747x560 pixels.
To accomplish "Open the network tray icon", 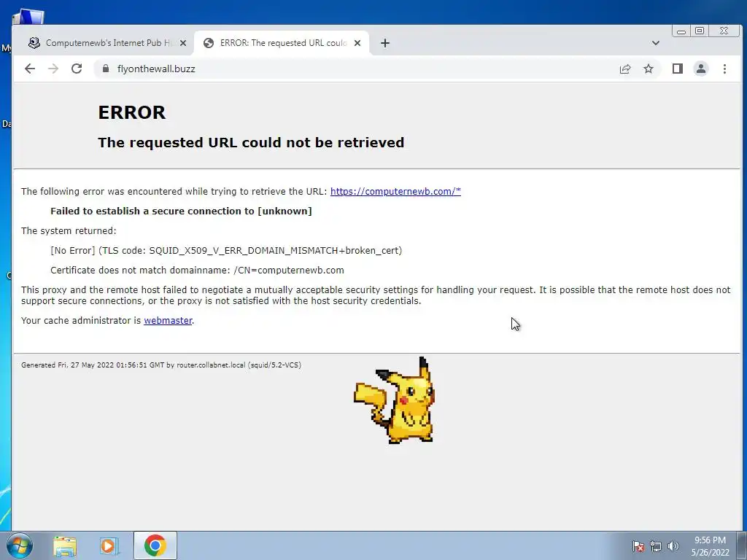I will (656, 546).
